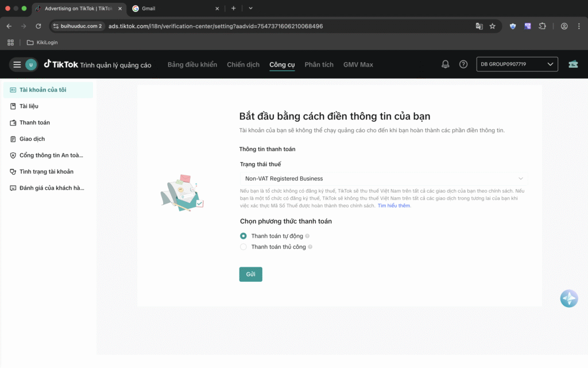Click the Gửi submit button
Viewport: 588px width, 368px height.
point(250,274)
